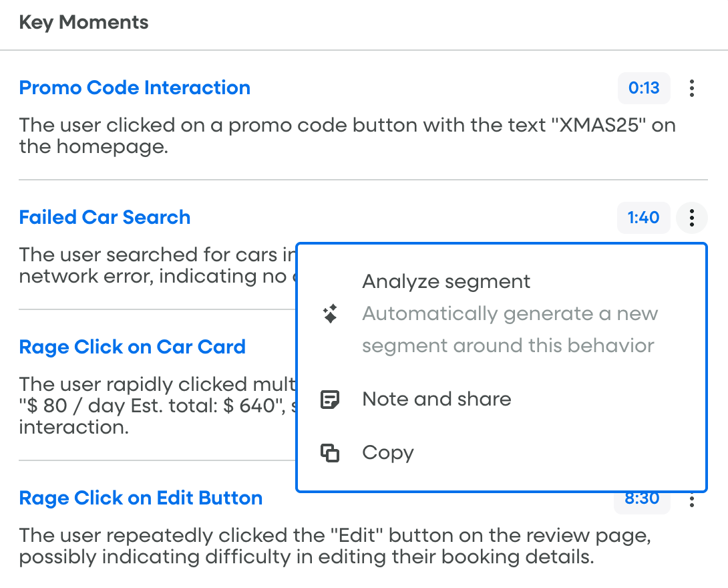The width and height of the screenshot is (728, 588).
Task: Select the Analyze segment menu entry
Action: click(x=446, y=282)
